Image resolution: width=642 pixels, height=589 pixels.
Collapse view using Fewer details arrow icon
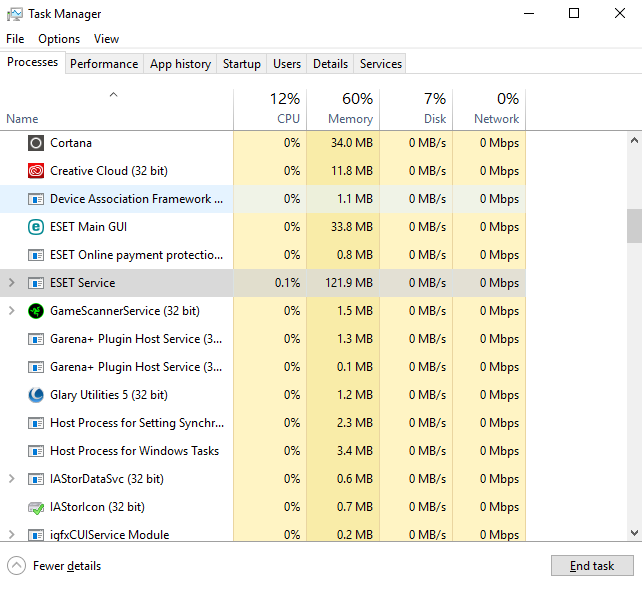(x=16, y=566)
